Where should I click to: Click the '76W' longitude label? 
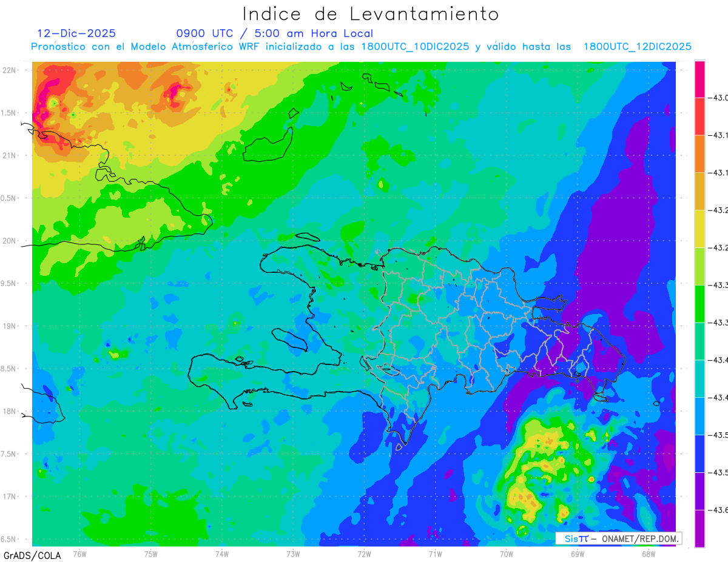(x=79, y=554)
